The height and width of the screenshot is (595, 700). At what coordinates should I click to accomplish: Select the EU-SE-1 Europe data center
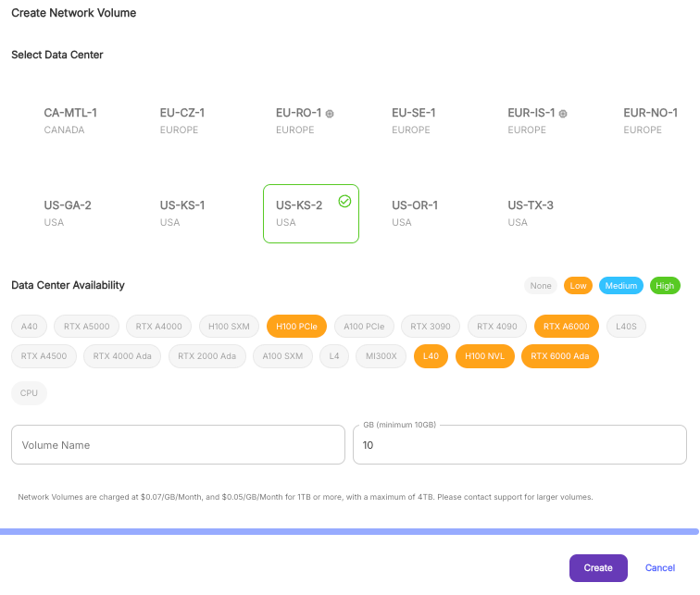[x=414, y=120]
